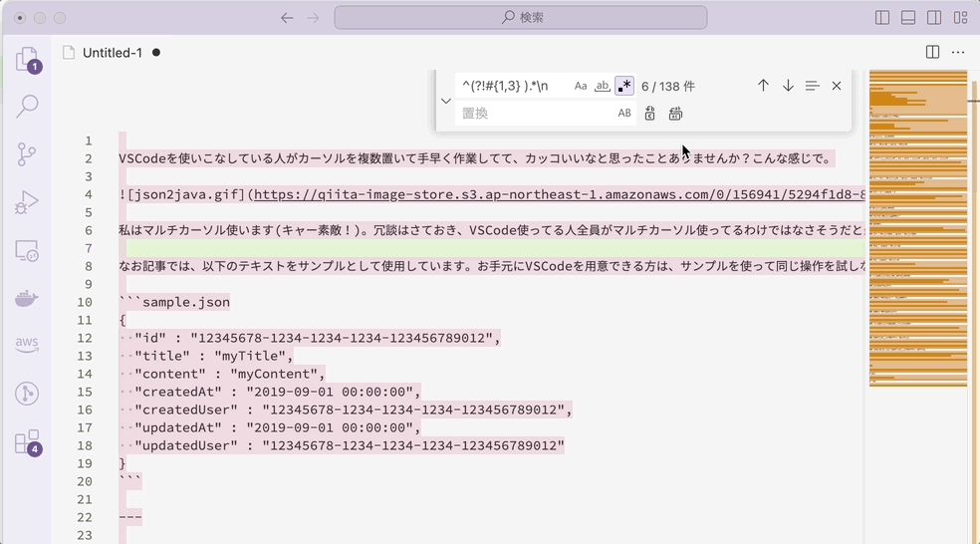Jump to the previous match

[763, 86]
